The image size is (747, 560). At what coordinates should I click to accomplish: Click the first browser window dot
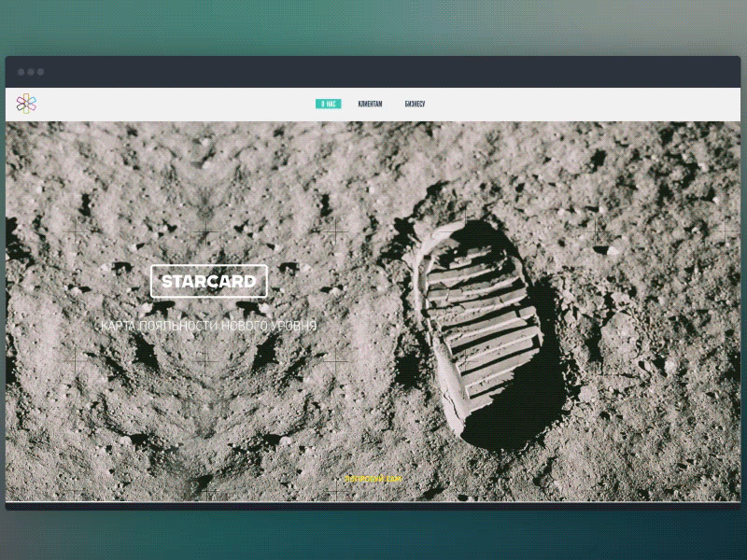(21, 72)
